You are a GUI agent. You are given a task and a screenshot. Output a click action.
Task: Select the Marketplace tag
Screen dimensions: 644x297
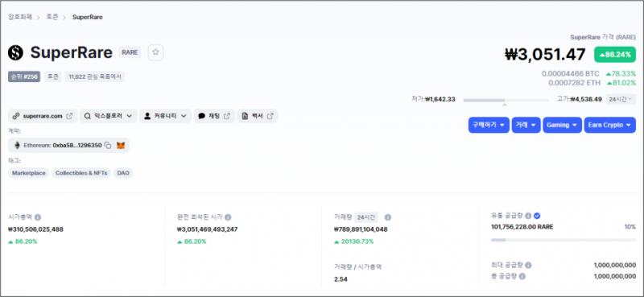[29, 173]
